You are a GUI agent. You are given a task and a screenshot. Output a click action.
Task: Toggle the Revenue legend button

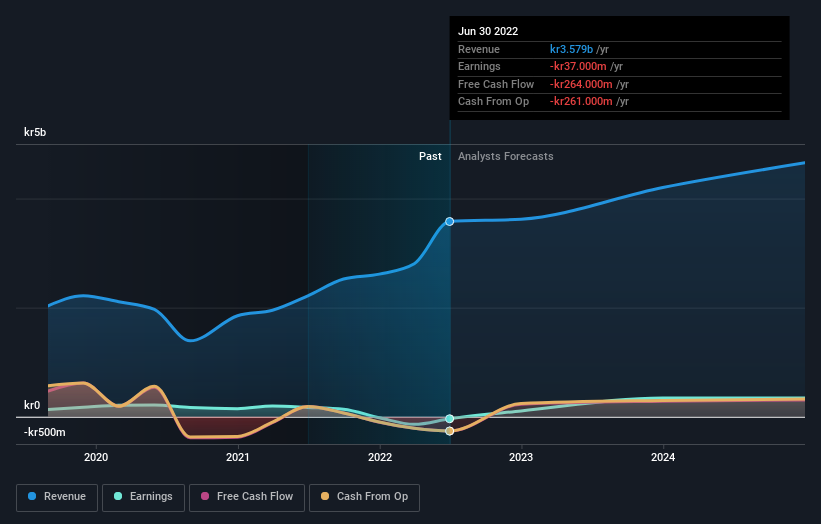click(57, 497)
